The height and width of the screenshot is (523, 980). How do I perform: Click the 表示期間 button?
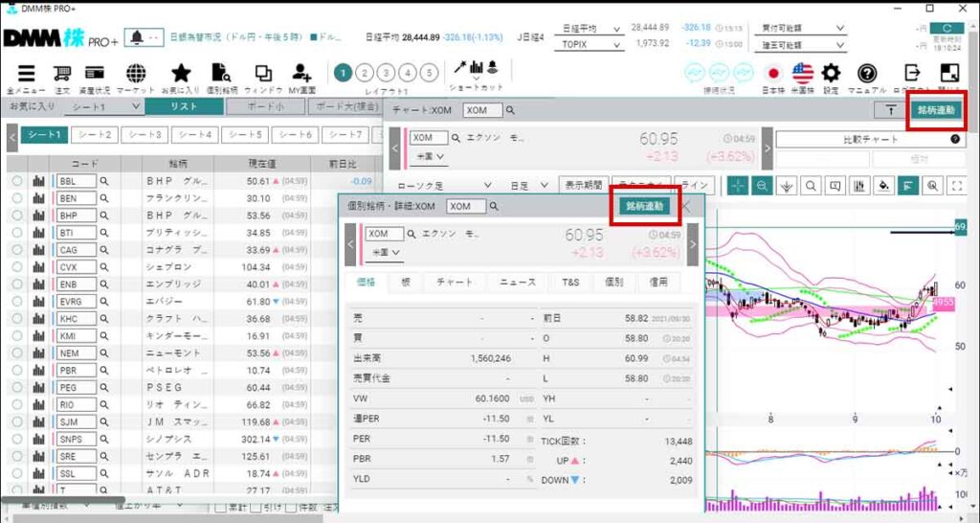(x=584, y=186)
